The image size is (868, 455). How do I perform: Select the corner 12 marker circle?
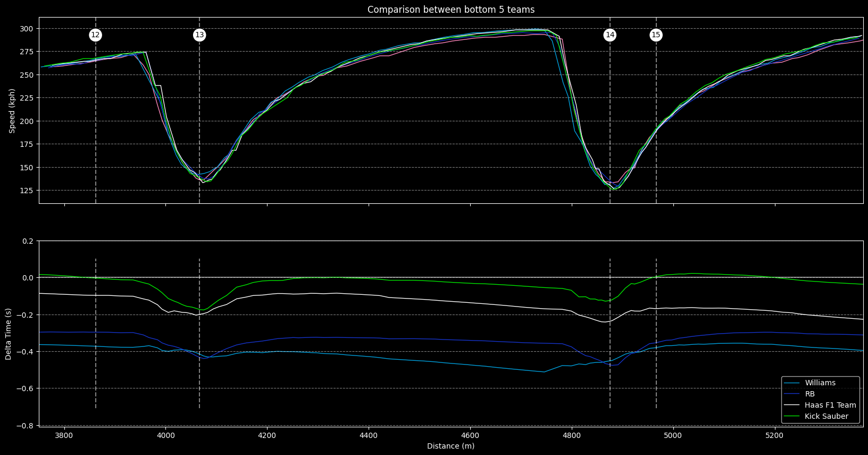[96, 35]
